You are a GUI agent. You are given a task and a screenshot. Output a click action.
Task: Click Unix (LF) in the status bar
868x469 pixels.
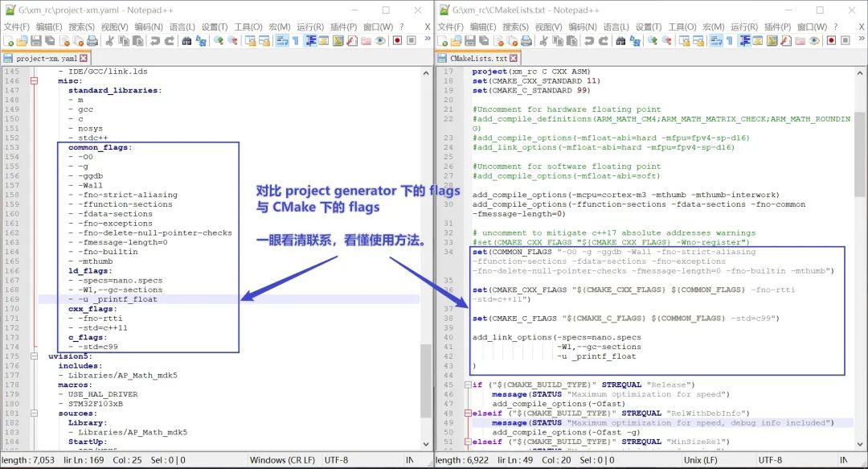(x=700, y=460)
